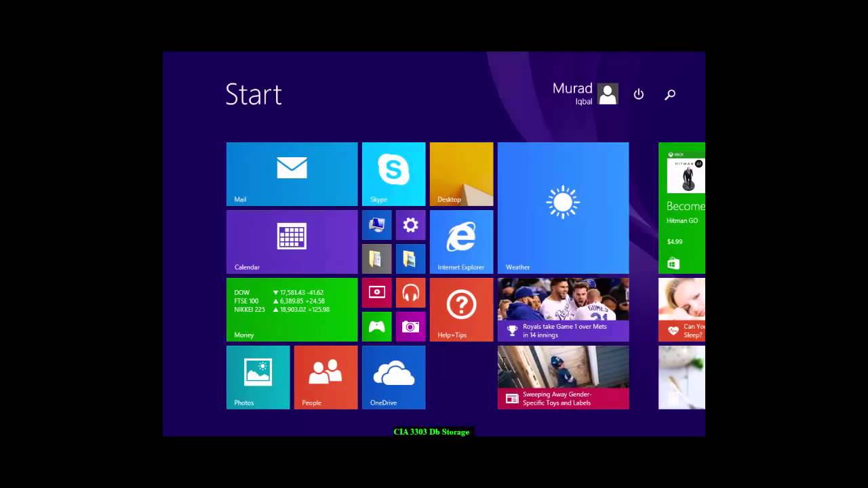Open the partly visible Food & Drink tile
Viewport: 868px width, 488px height.
point(682,378)
